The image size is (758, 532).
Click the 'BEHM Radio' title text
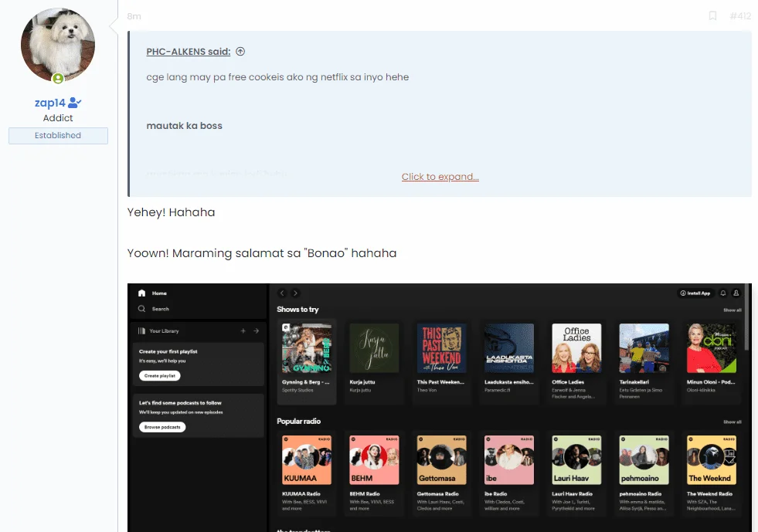(365, 494)
